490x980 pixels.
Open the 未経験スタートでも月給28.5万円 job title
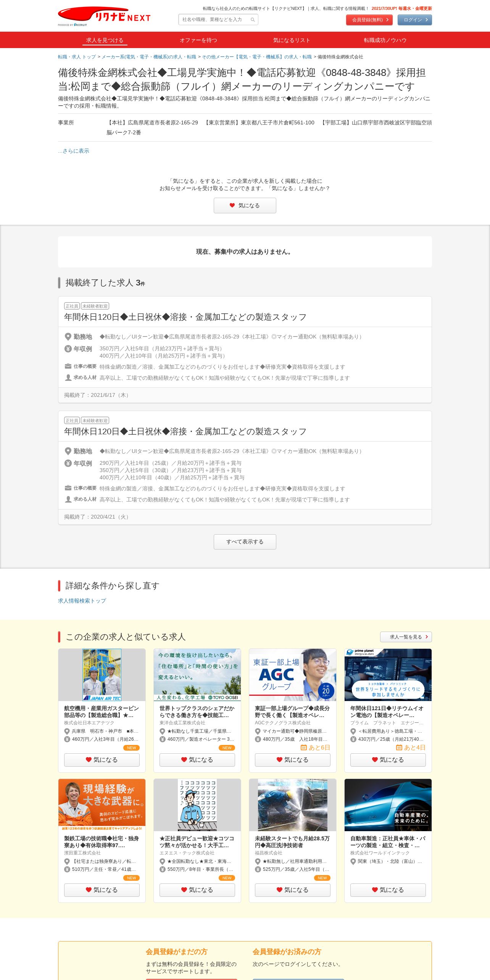click(292, 842)
